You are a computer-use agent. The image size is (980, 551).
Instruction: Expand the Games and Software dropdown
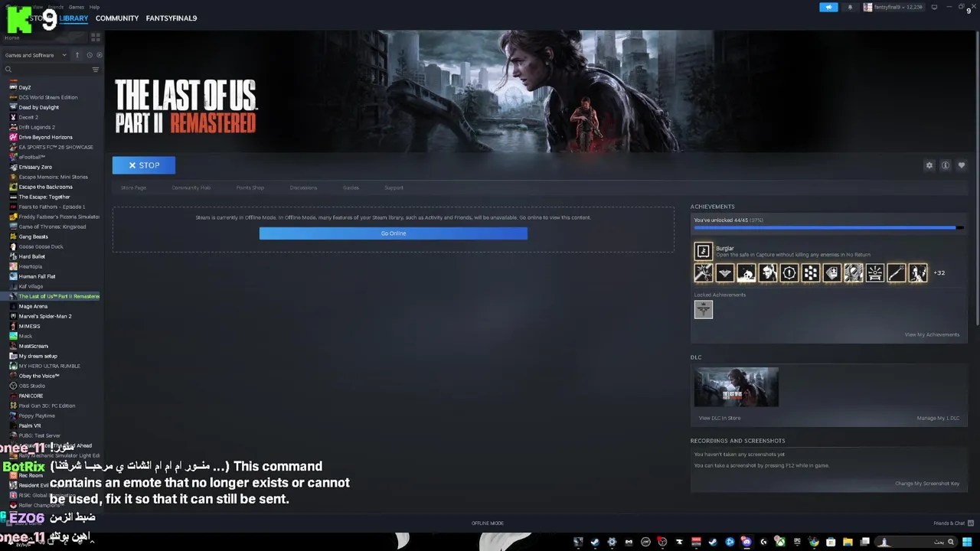(35, 55)
